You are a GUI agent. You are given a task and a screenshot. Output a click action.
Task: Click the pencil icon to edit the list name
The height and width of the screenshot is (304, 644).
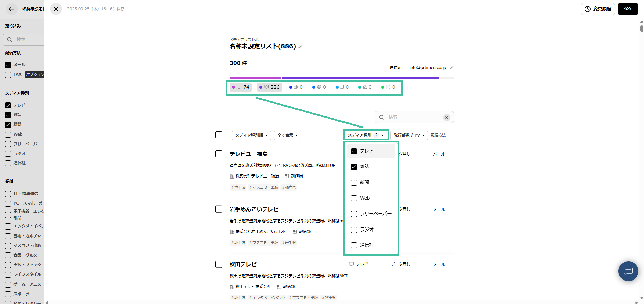(x=301, y=47)
